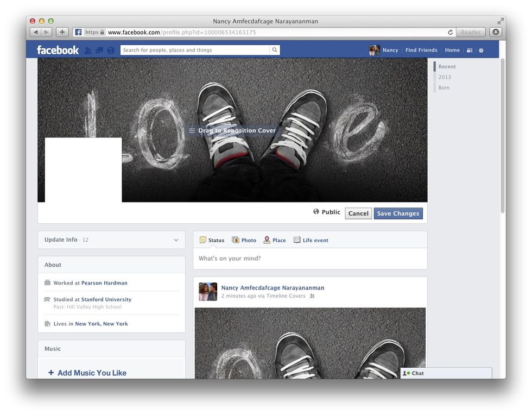Click the Save Changes button
Viewport: 532px width, 415px height.
click(x=398, y=213)
